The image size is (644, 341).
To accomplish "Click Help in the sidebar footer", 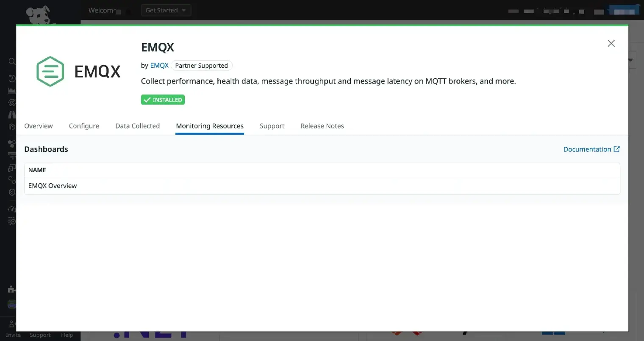I will (x=67, y=335).
